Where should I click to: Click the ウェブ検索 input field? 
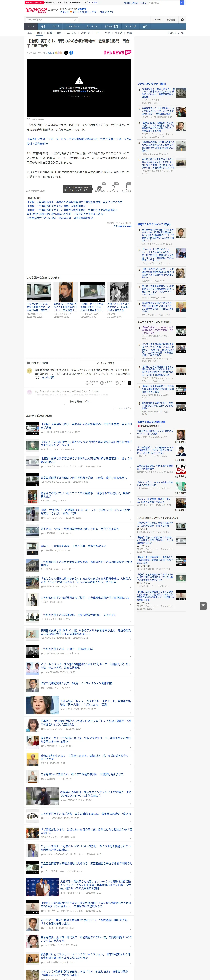pos(164,3)
